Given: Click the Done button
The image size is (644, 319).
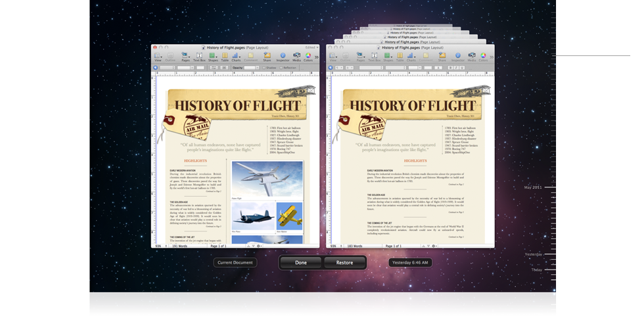Looking at the screenshot, I should tap(301, 262).
